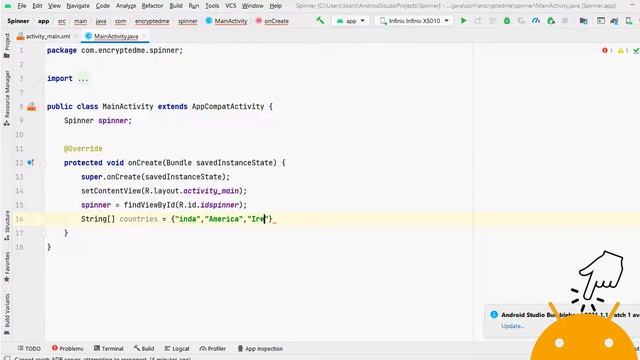Open the Build menu
The width and height of the screenshot is (640, 360).
pyautogui.click(x=176, y=6)
